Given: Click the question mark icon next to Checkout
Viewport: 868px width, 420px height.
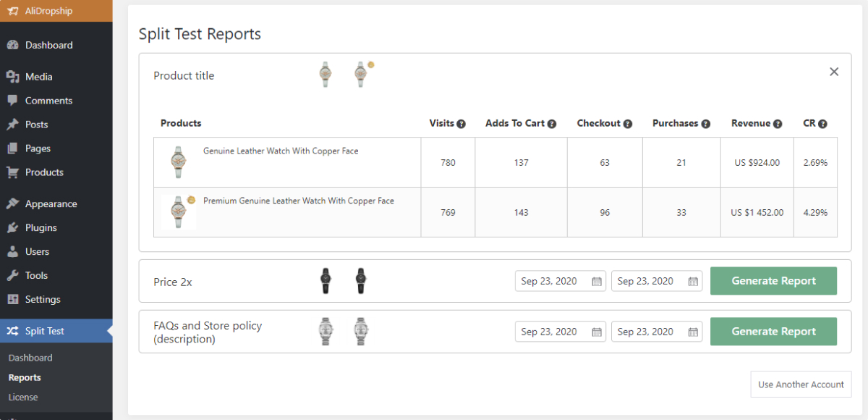Looking at the screenshot, I should pos(628,124).
